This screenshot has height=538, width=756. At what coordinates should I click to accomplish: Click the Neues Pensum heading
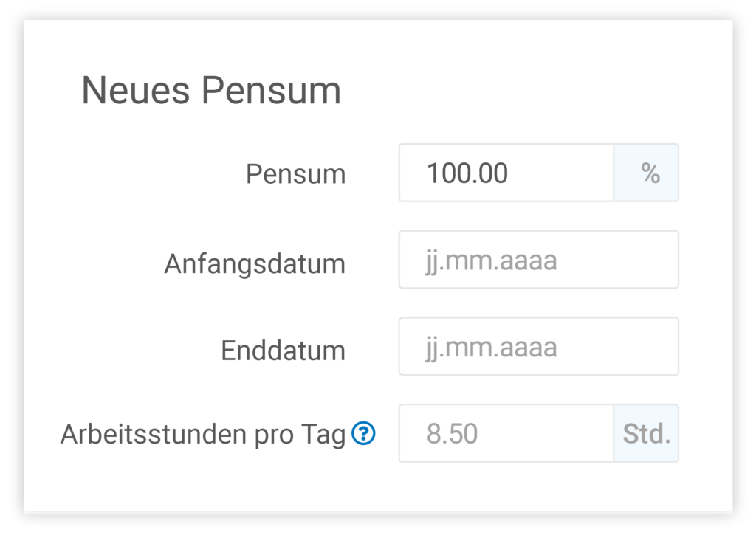pyautogui.click(x=212, y=90)
